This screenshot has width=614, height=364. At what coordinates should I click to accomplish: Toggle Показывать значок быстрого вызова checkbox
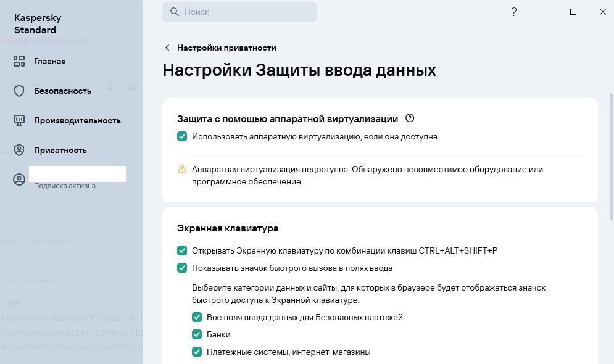point(182,268)
